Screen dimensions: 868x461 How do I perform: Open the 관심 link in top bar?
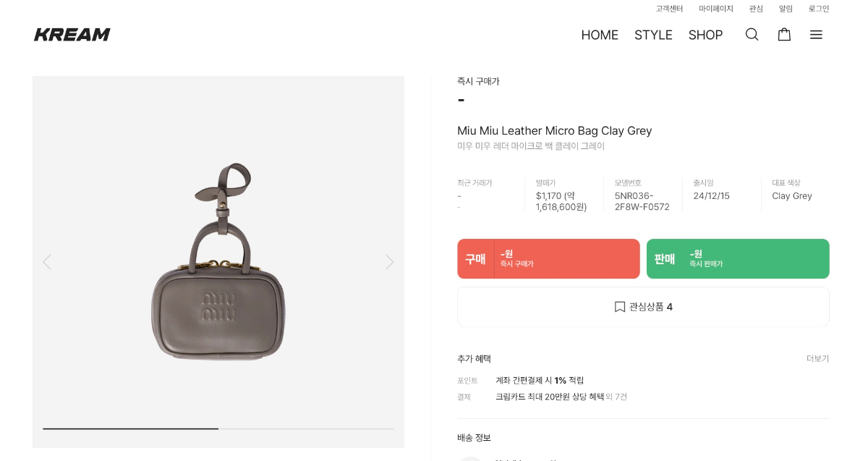756,9
